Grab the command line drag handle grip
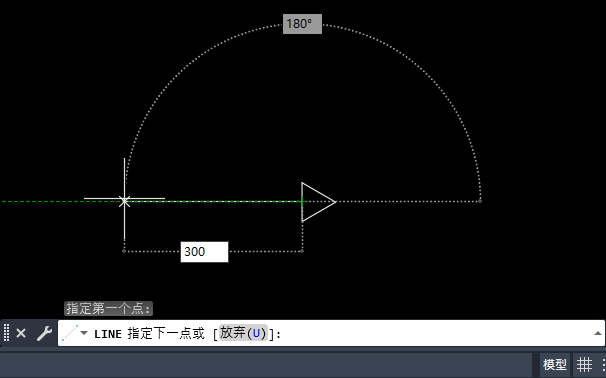Screen dimensions: 606x378 pos(7,333)
